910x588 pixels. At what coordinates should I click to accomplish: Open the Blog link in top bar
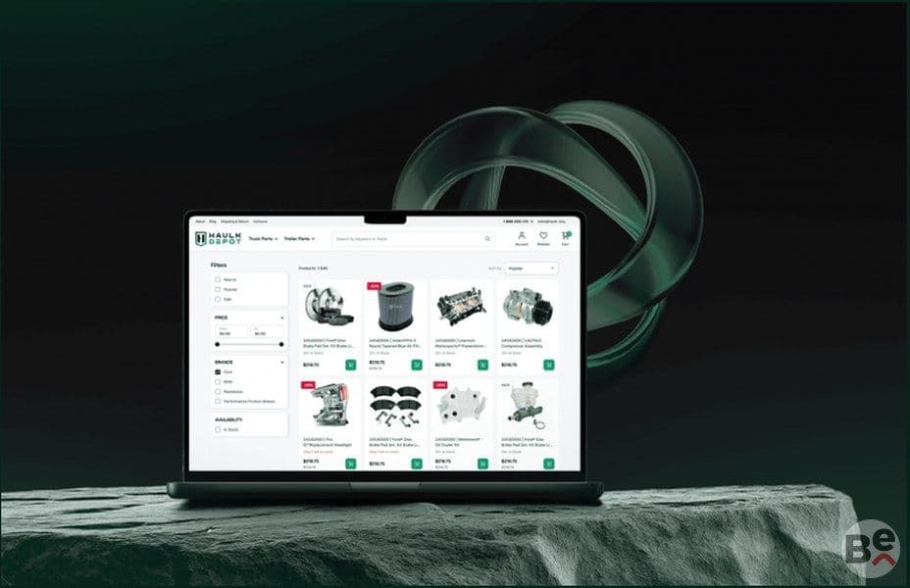[x=213, y=221]
